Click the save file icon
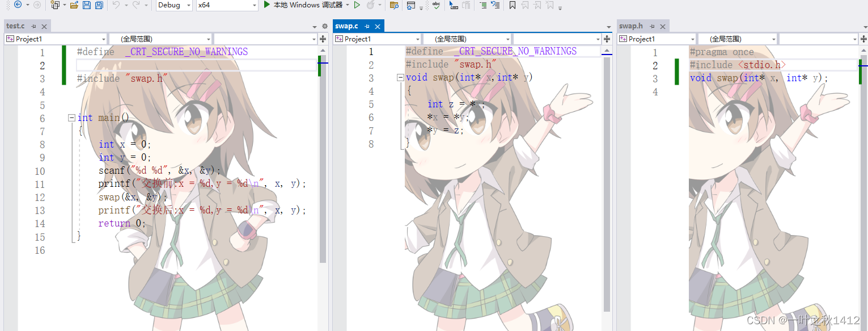The width and height of the screenshot is (868, 331). tap(87, 5)
